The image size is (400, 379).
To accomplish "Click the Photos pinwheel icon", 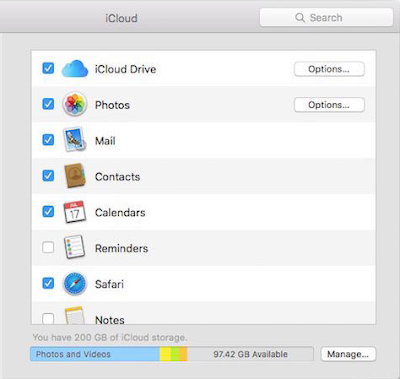I will [75, 104].
